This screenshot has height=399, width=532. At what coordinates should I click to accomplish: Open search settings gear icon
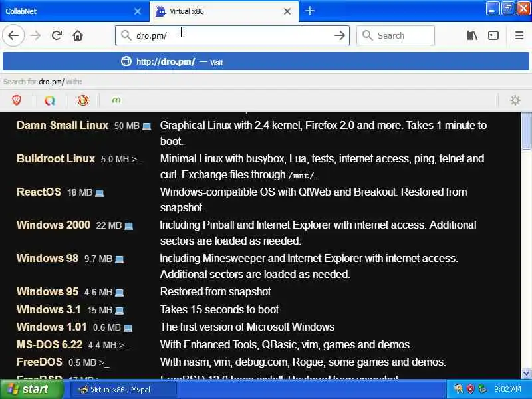click(515, 100)
